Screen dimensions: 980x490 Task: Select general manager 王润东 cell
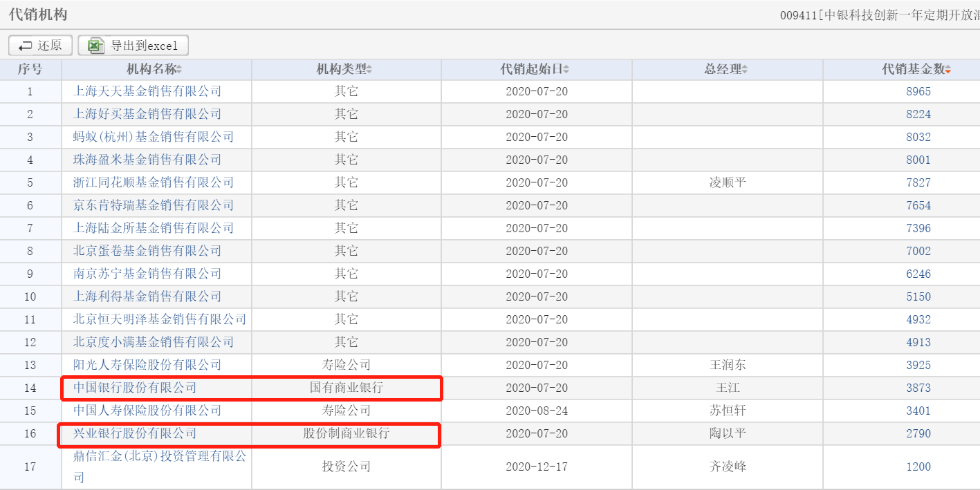pyautogui.click(x=728, y=365)
